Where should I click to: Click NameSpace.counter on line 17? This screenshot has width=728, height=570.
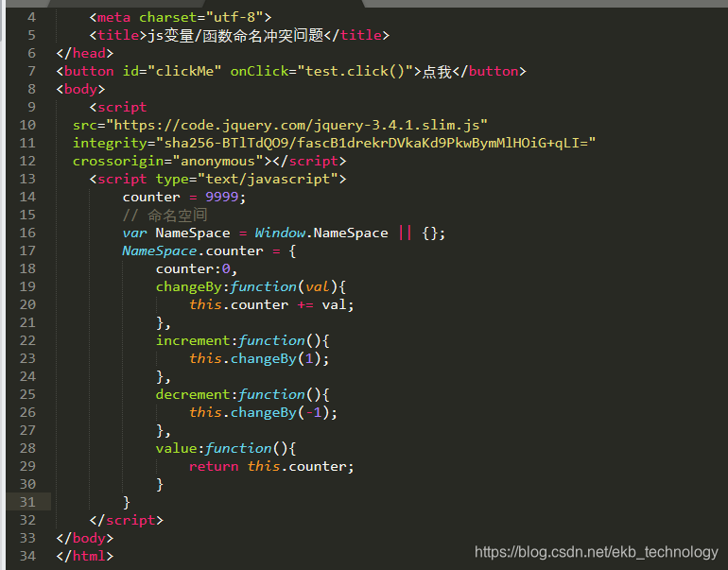pos(193,251)
